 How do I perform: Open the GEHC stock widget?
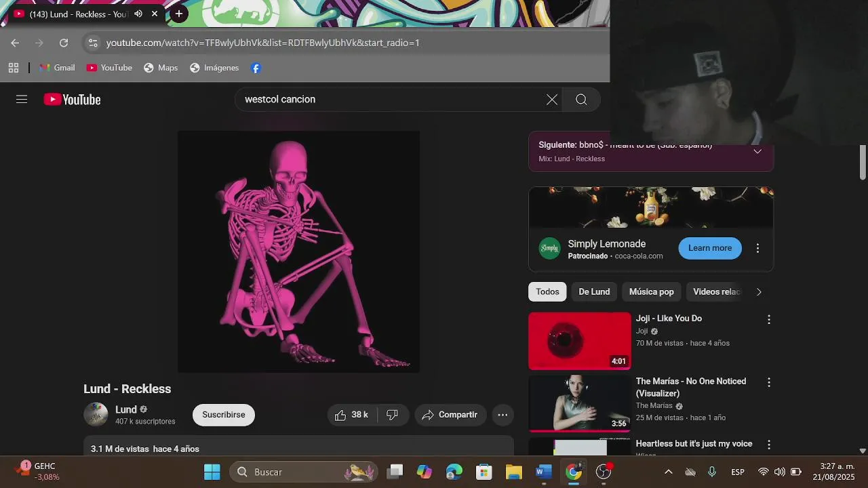point(38,472)
